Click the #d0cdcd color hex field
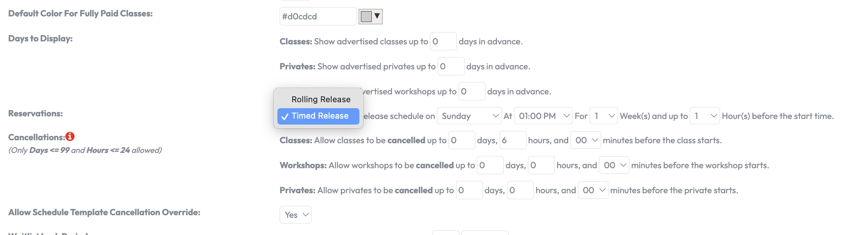 pos(318,16)
